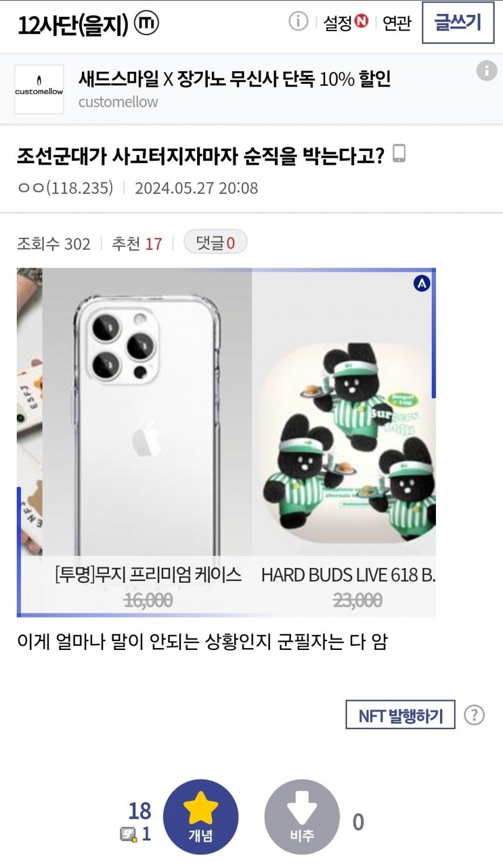
Task: Tap the fixed-nick recommend count icon
Action: click(x=128, y=834)
